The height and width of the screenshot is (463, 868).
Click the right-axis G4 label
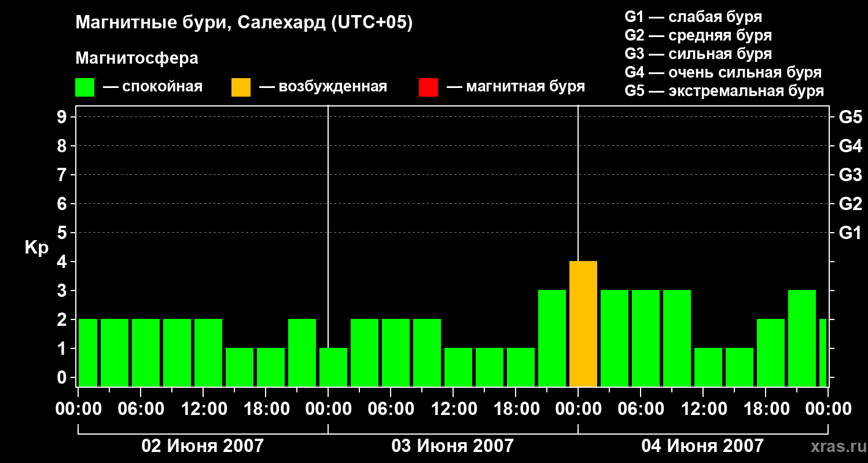click(x=850, y=146)
